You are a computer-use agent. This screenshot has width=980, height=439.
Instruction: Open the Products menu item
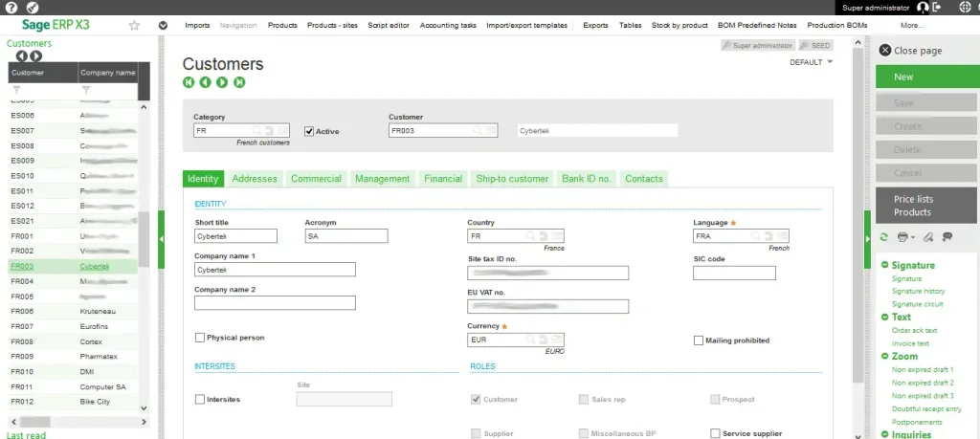[x=282, y=26]
